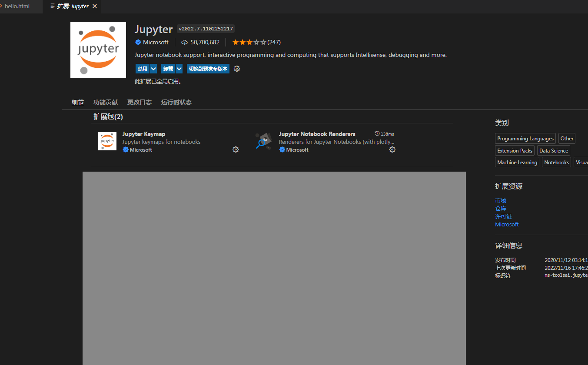Image resolution: width=588 pixels, height=365 pixels.
Task: Open the extension manage gear icon
Action: tap(236, 69)
